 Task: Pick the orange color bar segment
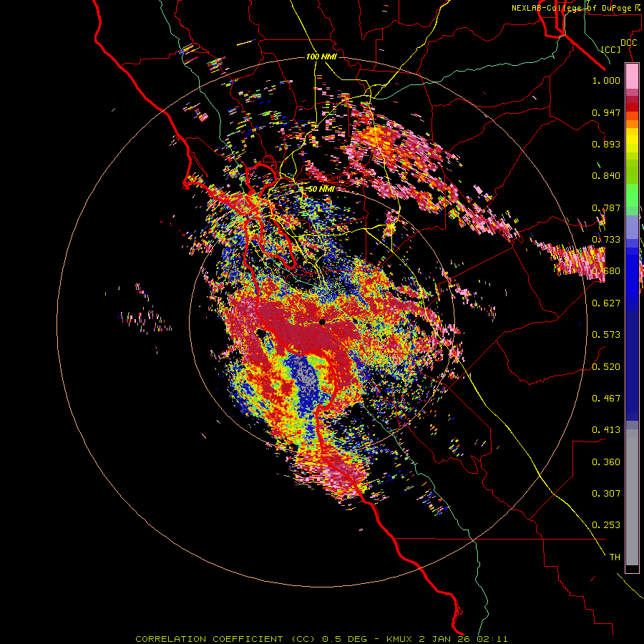pos(632,124)
